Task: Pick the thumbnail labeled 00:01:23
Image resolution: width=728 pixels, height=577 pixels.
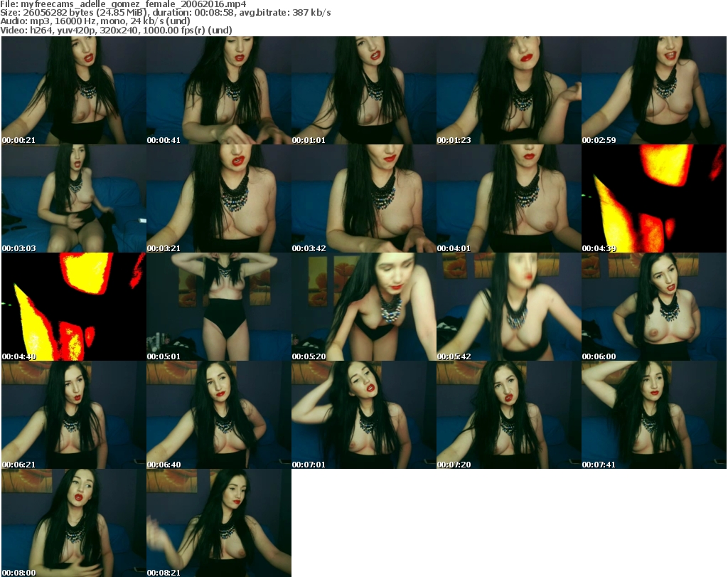Action: point(508,90)
